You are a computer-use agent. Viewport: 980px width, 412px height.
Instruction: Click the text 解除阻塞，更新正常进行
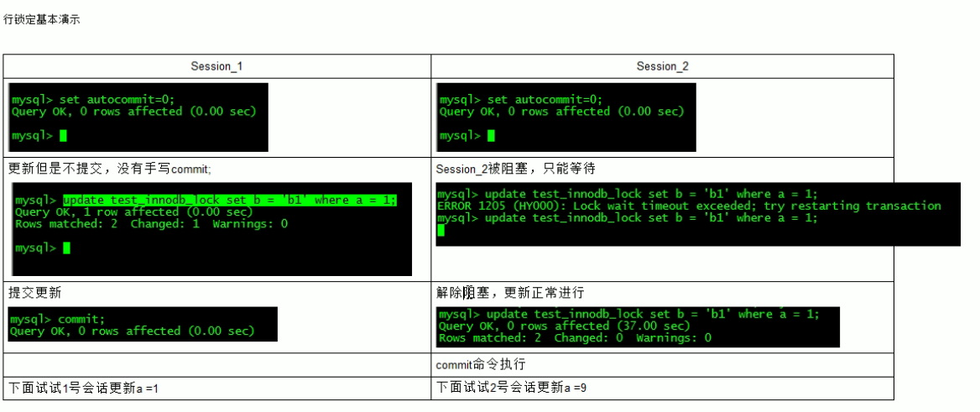pyautogui.click(x=510, y=293)
